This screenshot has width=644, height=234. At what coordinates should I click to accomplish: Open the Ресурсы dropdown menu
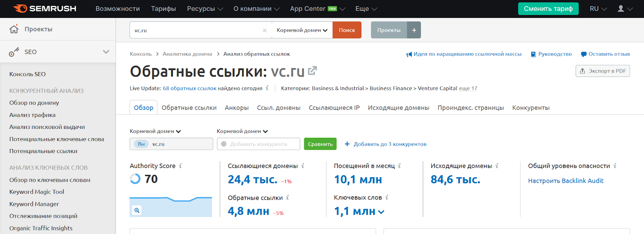coord(205,8)
